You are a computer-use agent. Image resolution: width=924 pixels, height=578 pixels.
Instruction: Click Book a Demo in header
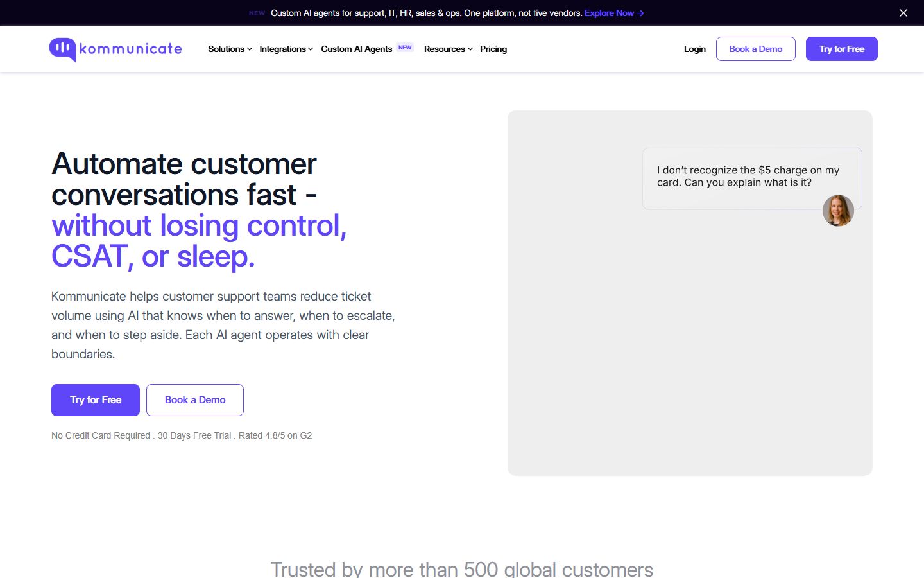coord(756,49)
